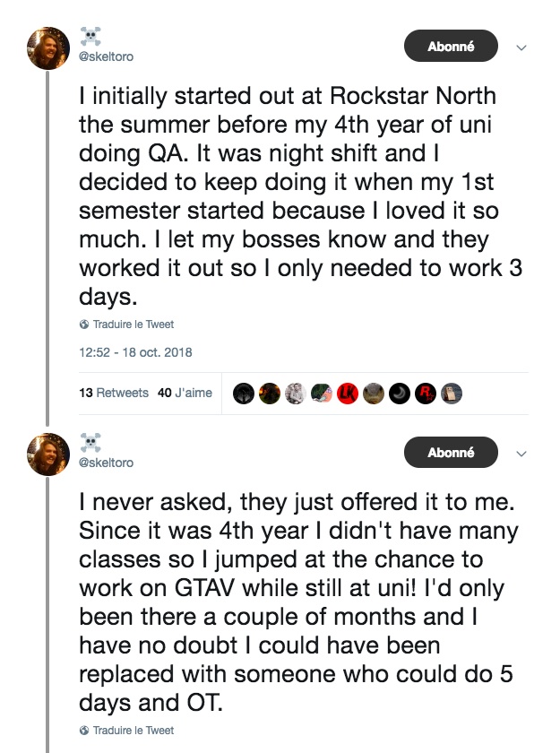Expand the second tweet's chevron options menu
Screen dimensions: 560x753
pos(521,454)
